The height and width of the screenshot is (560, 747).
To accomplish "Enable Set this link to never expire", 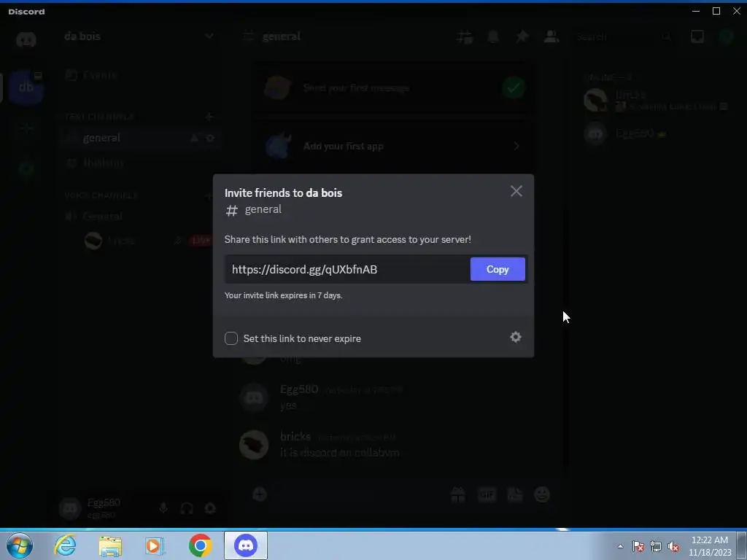I will 231,338.
